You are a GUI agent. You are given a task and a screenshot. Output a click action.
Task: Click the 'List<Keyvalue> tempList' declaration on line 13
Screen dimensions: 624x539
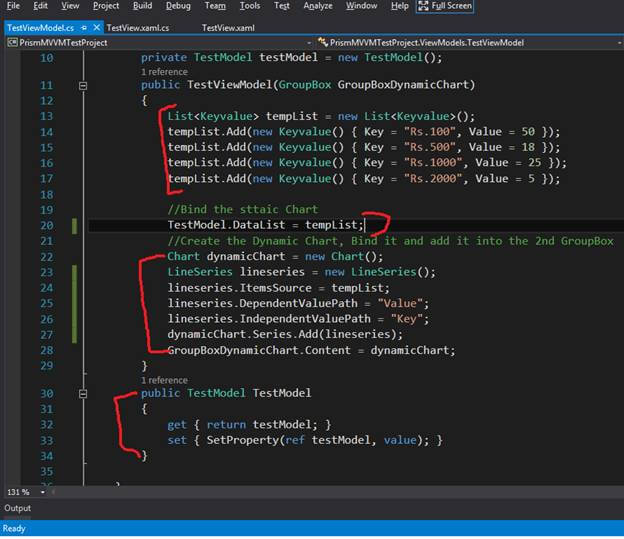click(243, 116)
